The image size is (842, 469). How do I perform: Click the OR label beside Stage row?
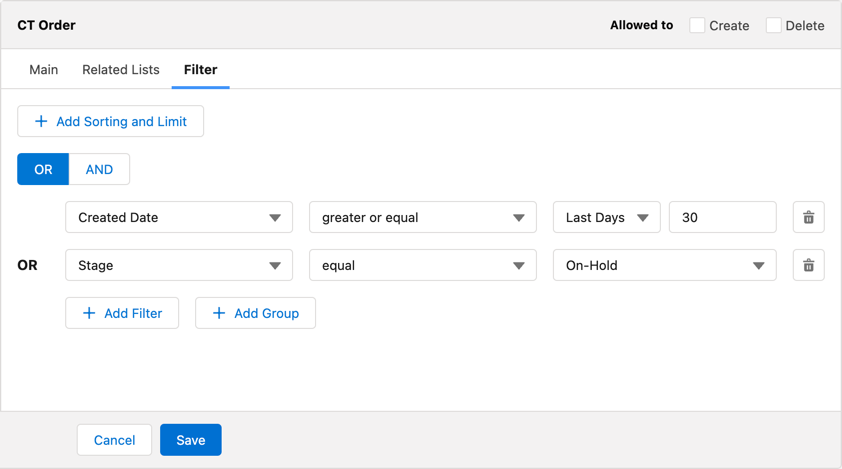tap(27, 265)
